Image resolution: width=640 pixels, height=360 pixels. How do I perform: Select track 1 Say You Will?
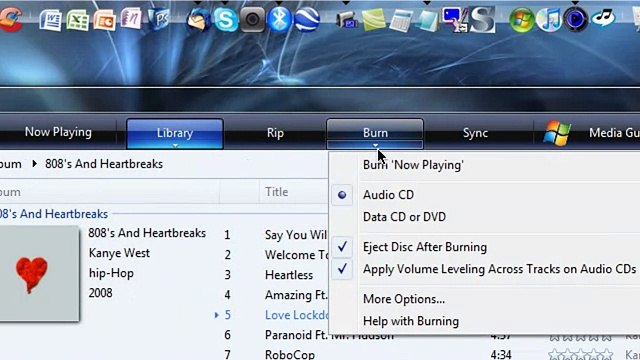[296, 235]
